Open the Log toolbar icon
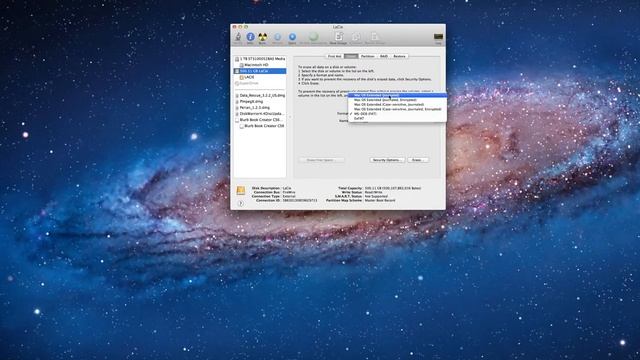The image size is (640, 360). (x=438, y=38)
